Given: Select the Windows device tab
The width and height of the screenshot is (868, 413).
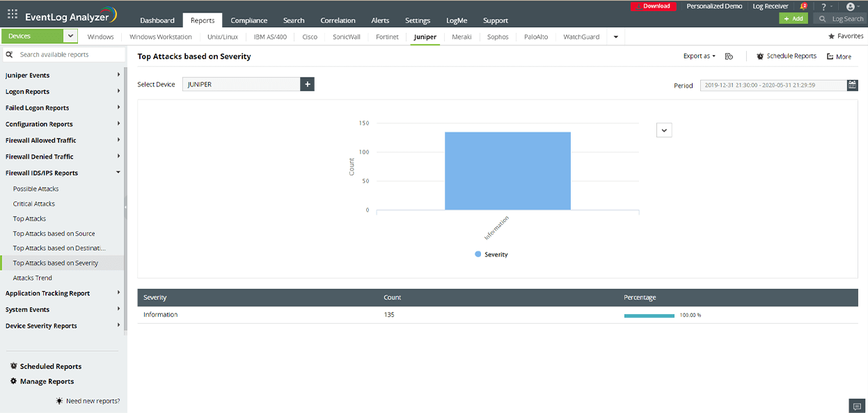Looking at the screenshot, I should click(x=101, y=37).
